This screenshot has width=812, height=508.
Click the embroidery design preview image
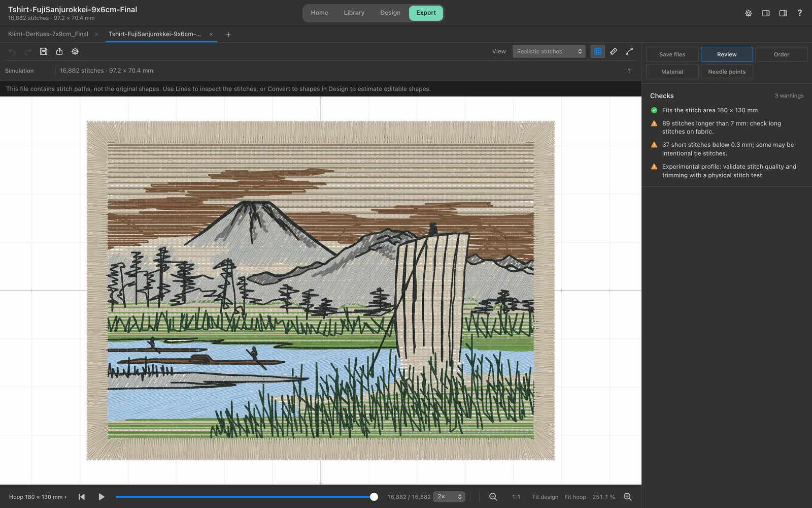tap(321, 291)
